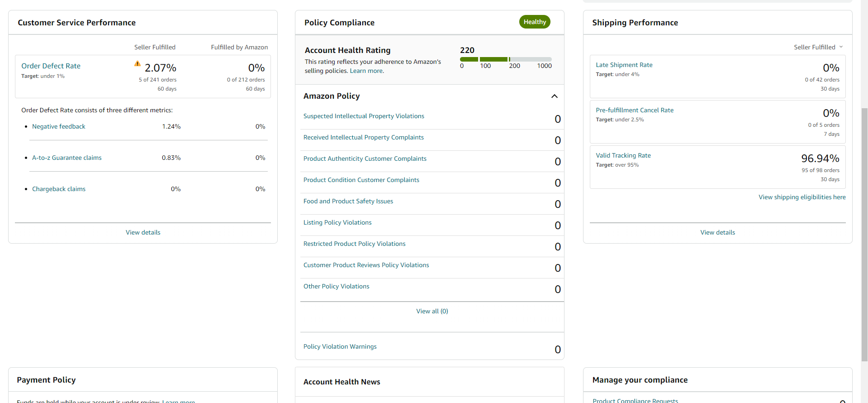Open the Late Shipment Rate link
Screen dimensions: 868x403
point(624,65)
